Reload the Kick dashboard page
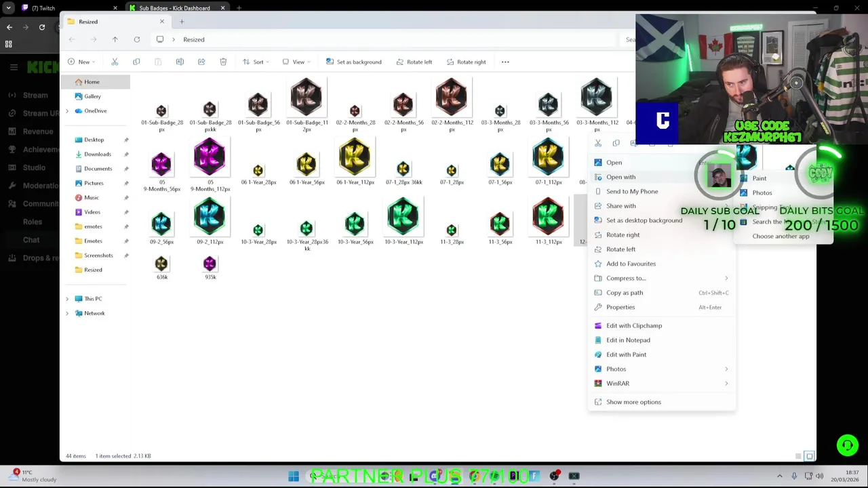This screenshot has height=488, width=868. [x=42, y=27]
